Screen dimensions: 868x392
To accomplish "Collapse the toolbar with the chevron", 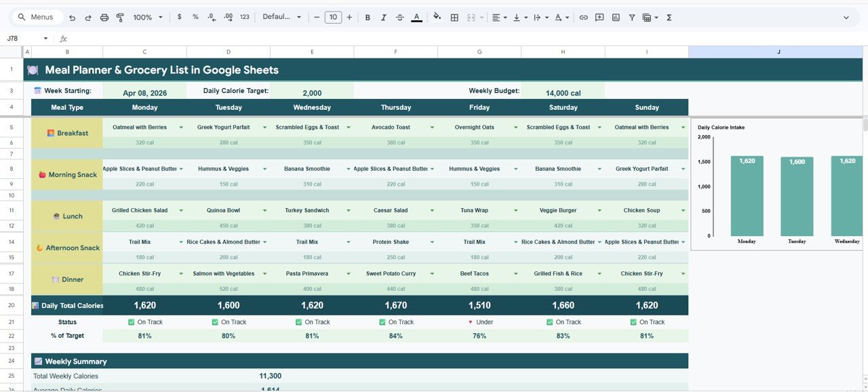I will point(845,16).
